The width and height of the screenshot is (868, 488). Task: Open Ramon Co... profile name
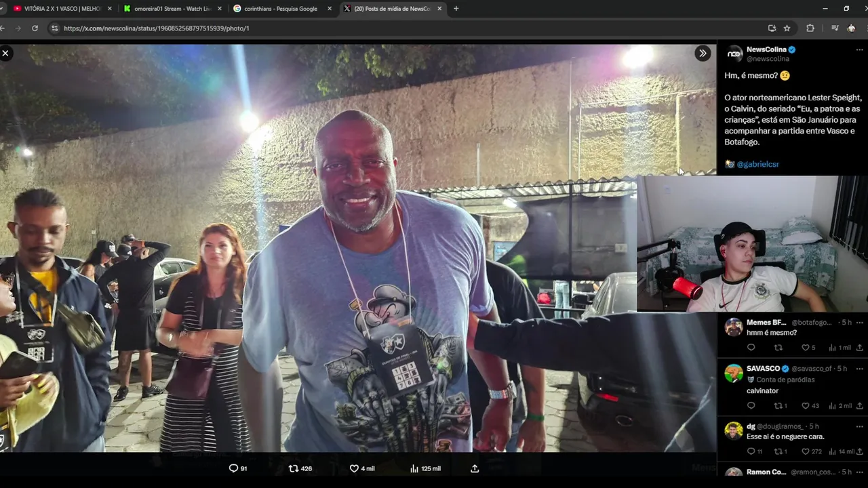click(766, 472)
